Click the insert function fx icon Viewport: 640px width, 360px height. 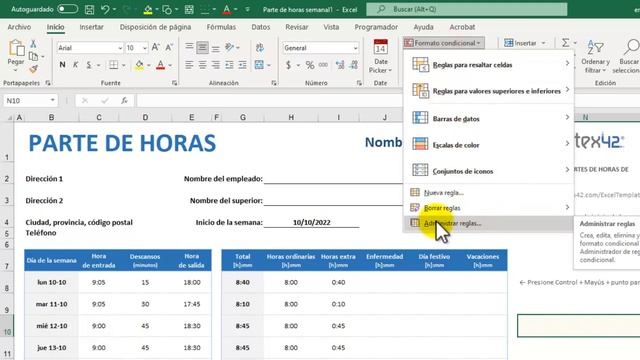[124, 100]
